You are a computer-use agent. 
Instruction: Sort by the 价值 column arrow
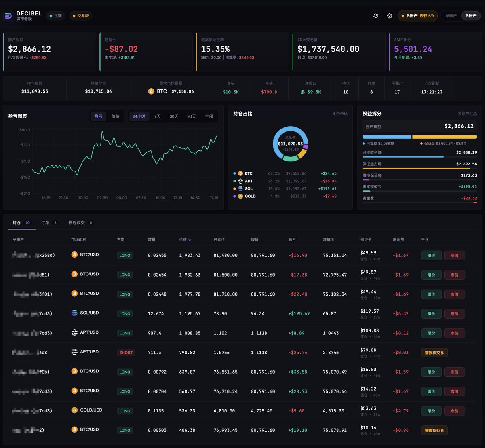(x=190, y=240)
